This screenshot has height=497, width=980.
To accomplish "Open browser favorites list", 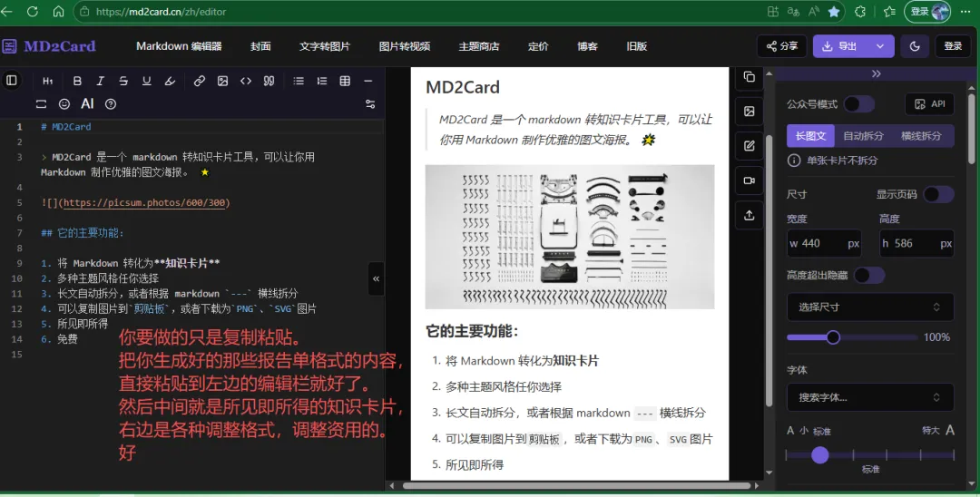I will coord(890,12).
